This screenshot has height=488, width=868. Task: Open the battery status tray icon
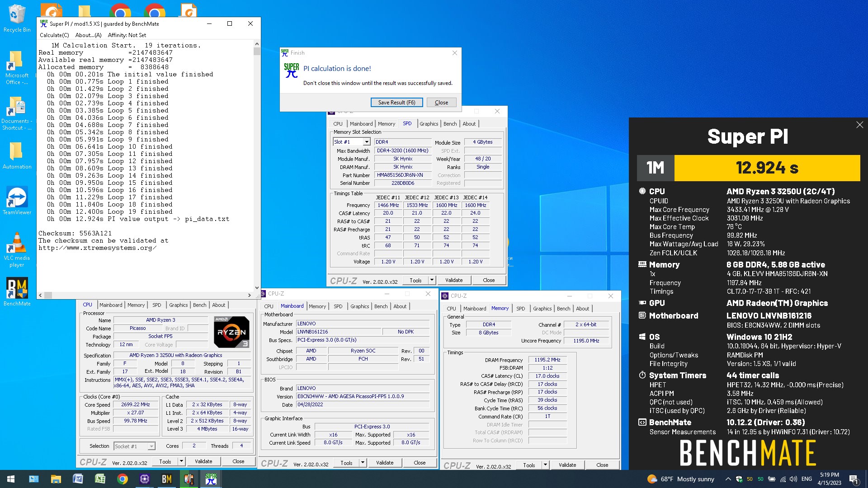tap(772, 479)
